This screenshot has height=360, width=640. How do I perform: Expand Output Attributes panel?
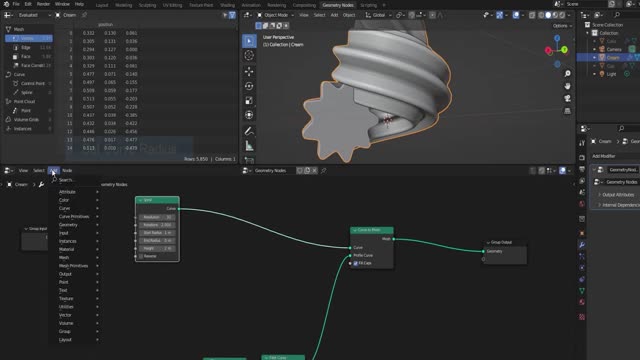(x=617, y=195)
